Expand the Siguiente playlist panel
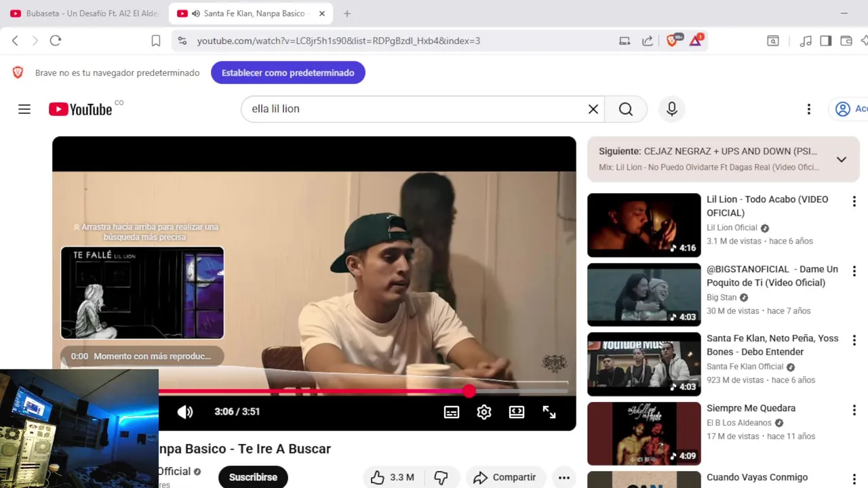The height and width of the screenshot is (488, 868). (x=842, y=159)
